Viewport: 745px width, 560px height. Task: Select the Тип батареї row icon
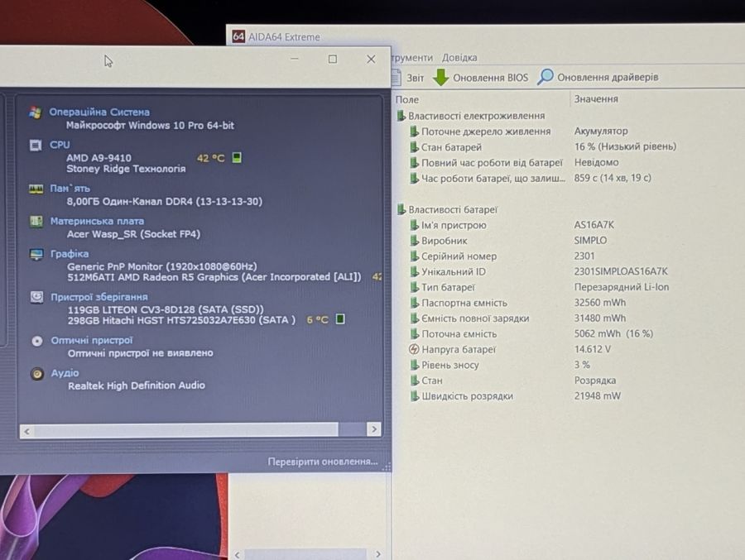point(415,287)
